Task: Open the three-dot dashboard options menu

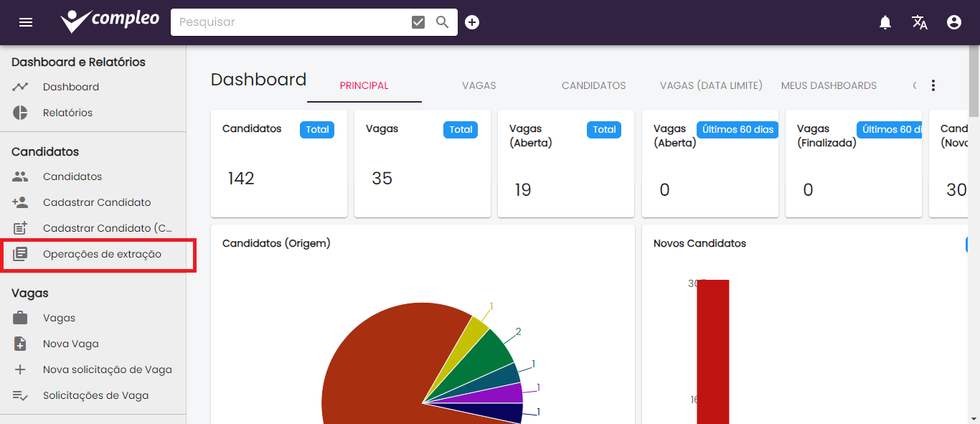Action: 933,85
